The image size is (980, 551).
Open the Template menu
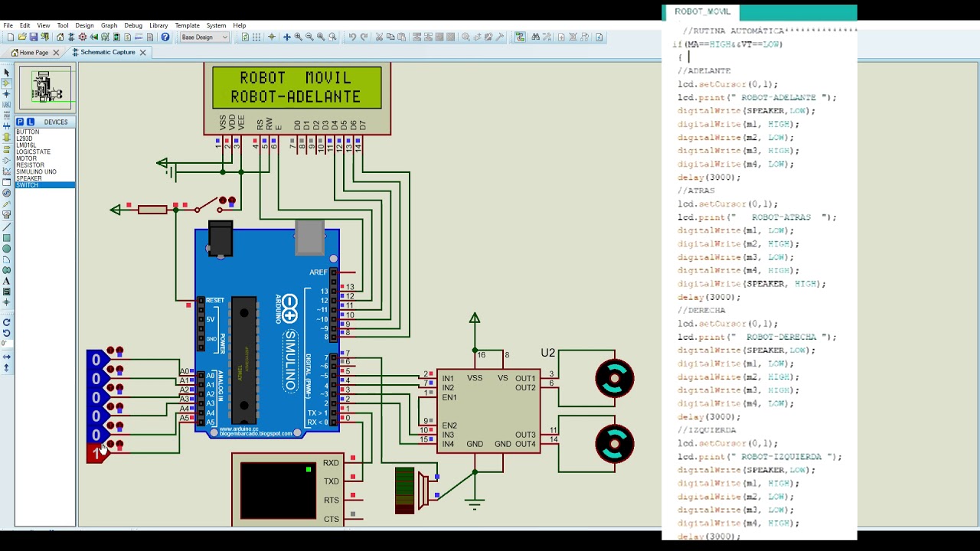[187, 25]
